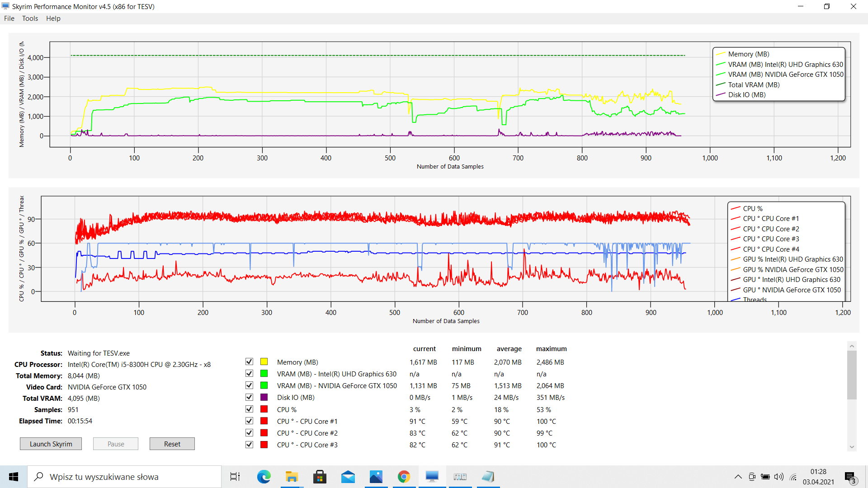
Task: Click the taskbar search field
Action: point(124,477)
